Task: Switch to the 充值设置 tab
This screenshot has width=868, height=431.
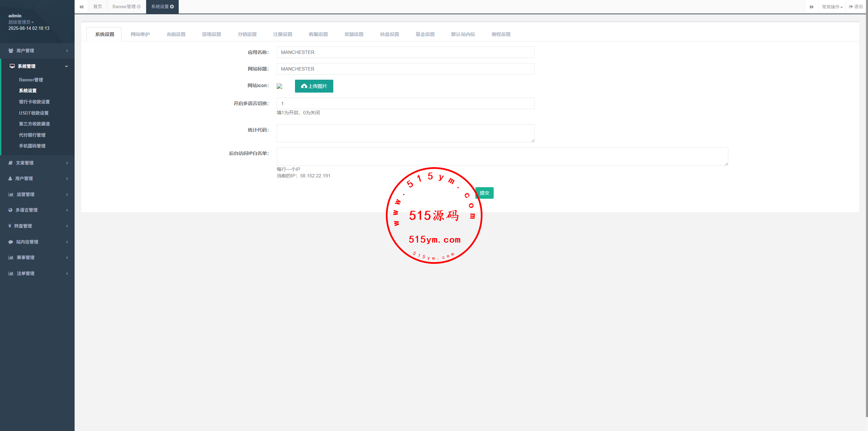Action: pos(176,35)
